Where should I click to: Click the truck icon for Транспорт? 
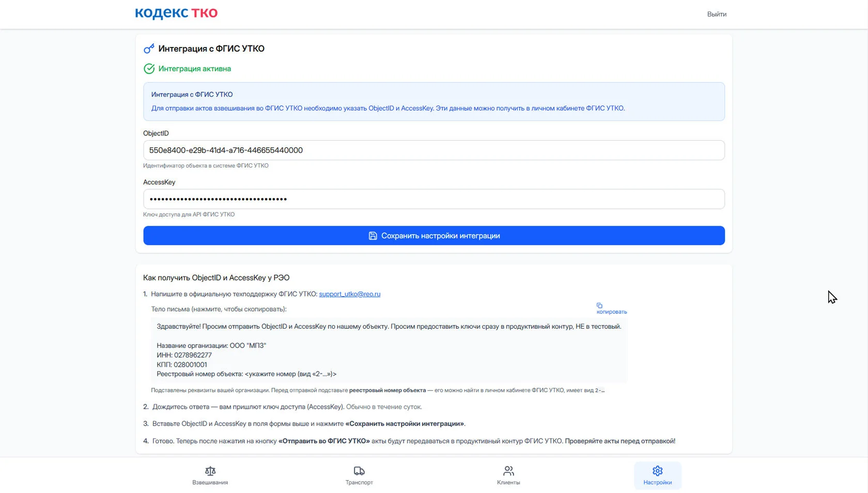359,471
